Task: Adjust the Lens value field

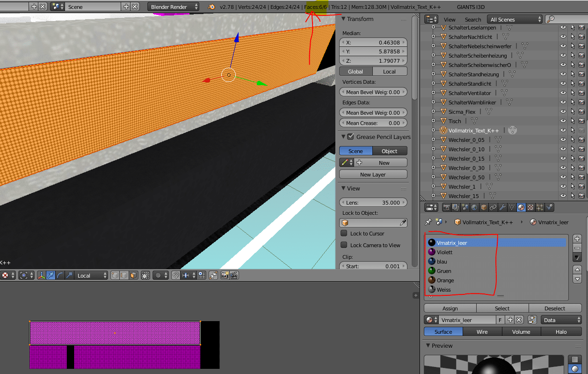Action: click(x=373, y=203)
